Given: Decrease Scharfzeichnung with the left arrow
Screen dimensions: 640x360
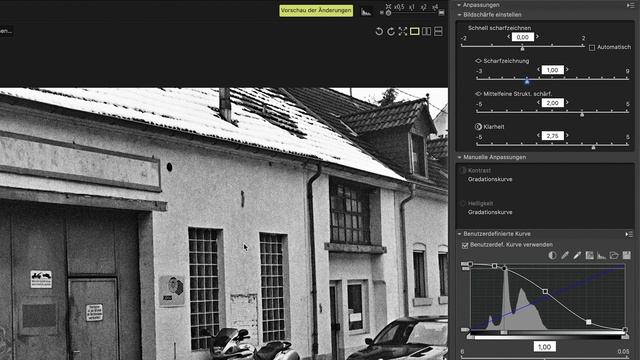Looking at the screenshot, I should [538, 70].
